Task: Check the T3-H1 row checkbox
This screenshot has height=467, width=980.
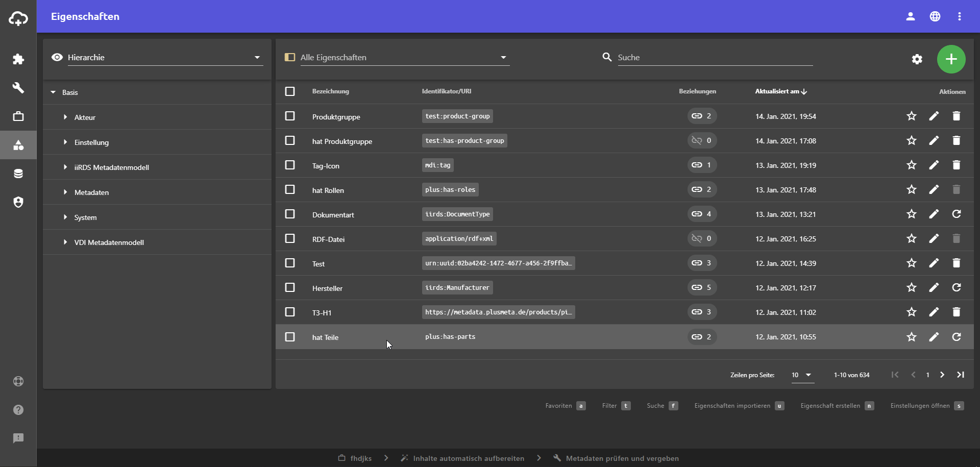Action: 290,312
